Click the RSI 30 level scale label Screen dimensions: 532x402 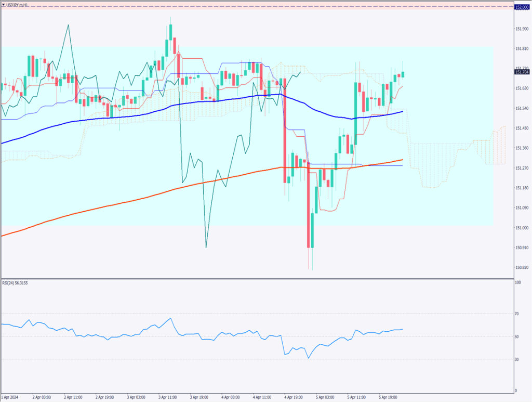[x=517, y=359]
